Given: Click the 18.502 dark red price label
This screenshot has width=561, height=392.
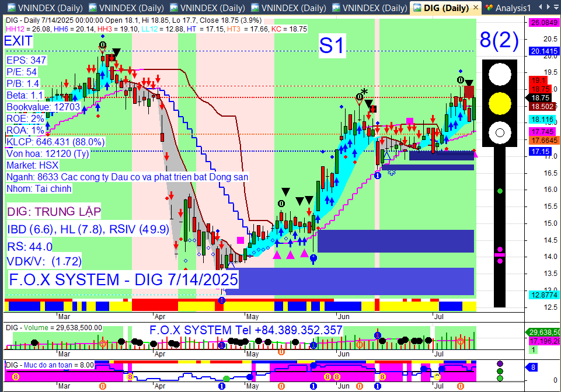Looking at the screenshot, I should (542, 107).
